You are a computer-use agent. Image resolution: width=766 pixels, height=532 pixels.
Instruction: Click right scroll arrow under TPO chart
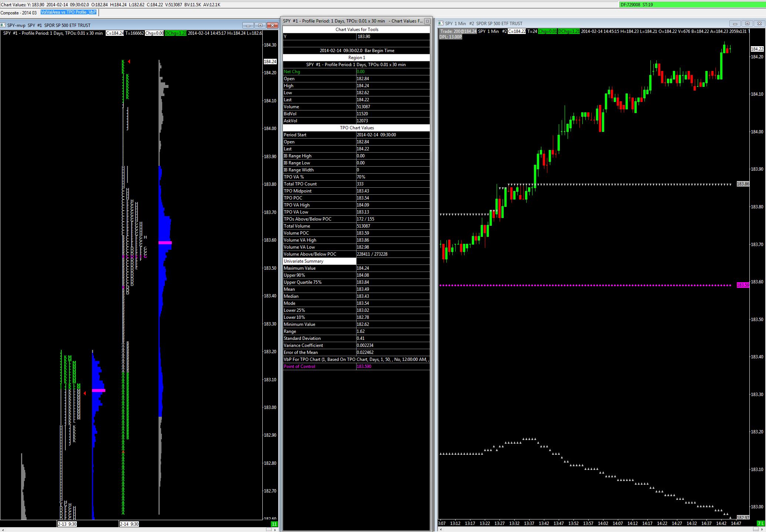coord(275,530)
